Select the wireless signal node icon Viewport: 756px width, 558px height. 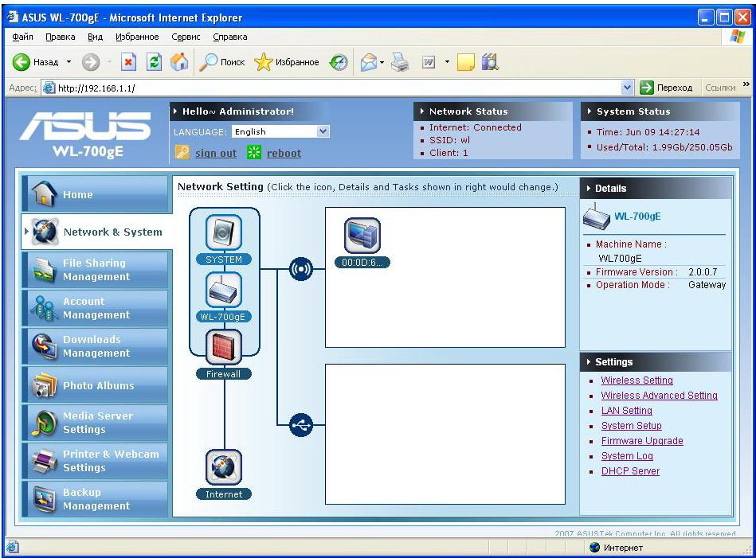click(301, 269)
